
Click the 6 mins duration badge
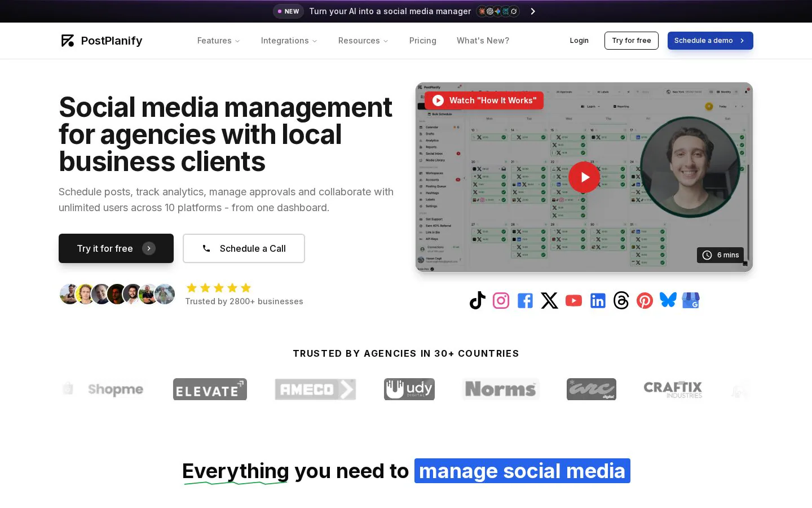720,255
